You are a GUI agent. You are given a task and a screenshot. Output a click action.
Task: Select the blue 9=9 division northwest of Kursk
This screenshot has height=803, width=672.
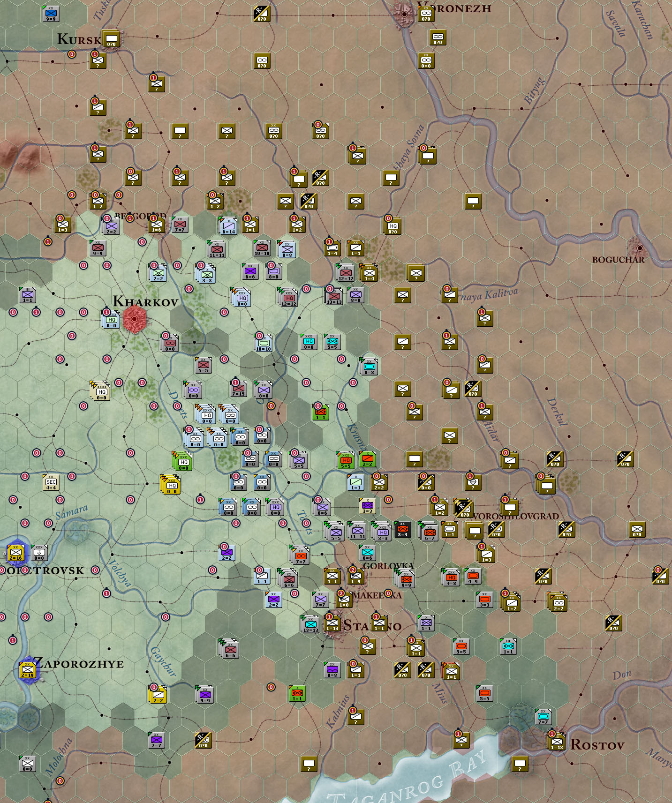click(x=51, y=14)
